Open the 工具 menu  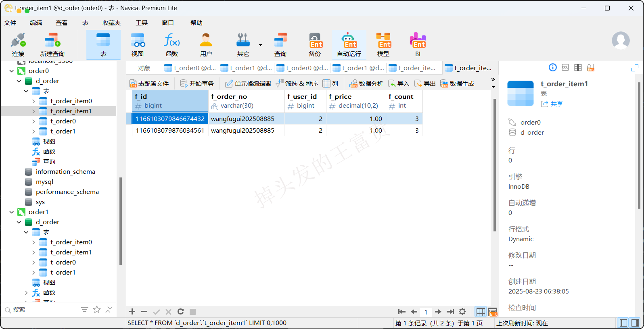[x=142, y=23]
